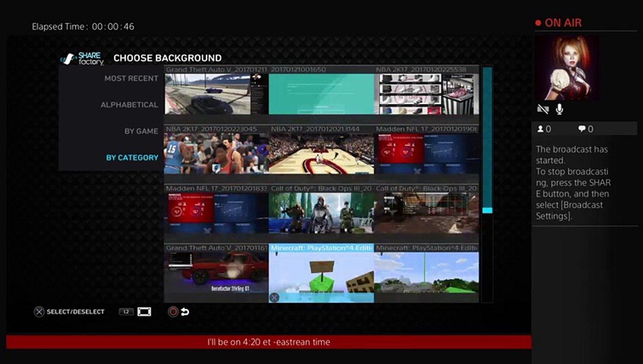643x364 pixels.
Task: Select the NBA 2K17_20170120213144 court thumbnail
Action: pos(321,153)
